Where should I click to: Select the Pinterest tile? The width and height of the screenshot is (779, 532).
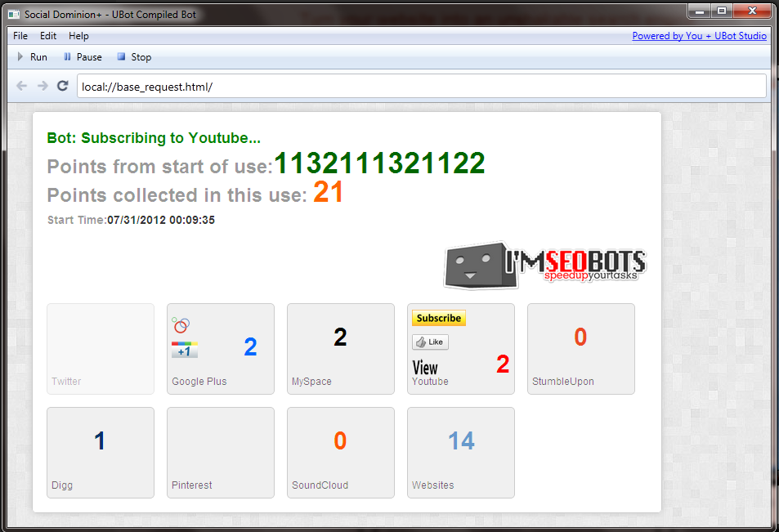[221, 453]
